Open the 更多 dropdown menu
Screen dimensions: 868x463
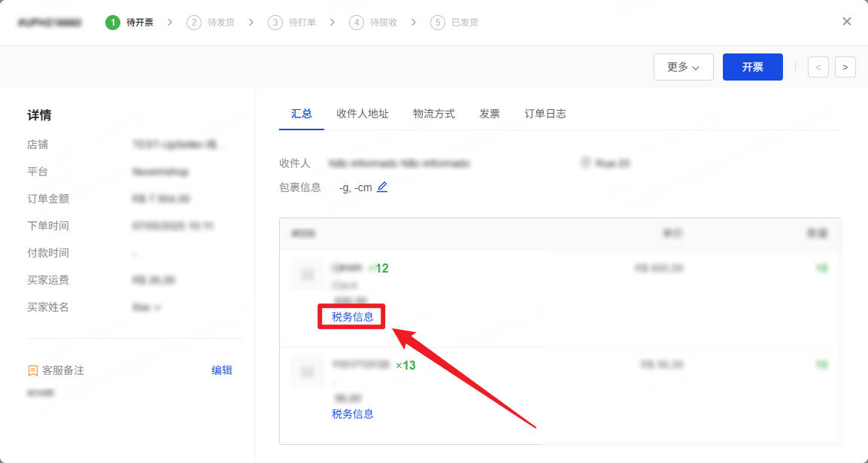pyautogui.click(x=683, y=67)
